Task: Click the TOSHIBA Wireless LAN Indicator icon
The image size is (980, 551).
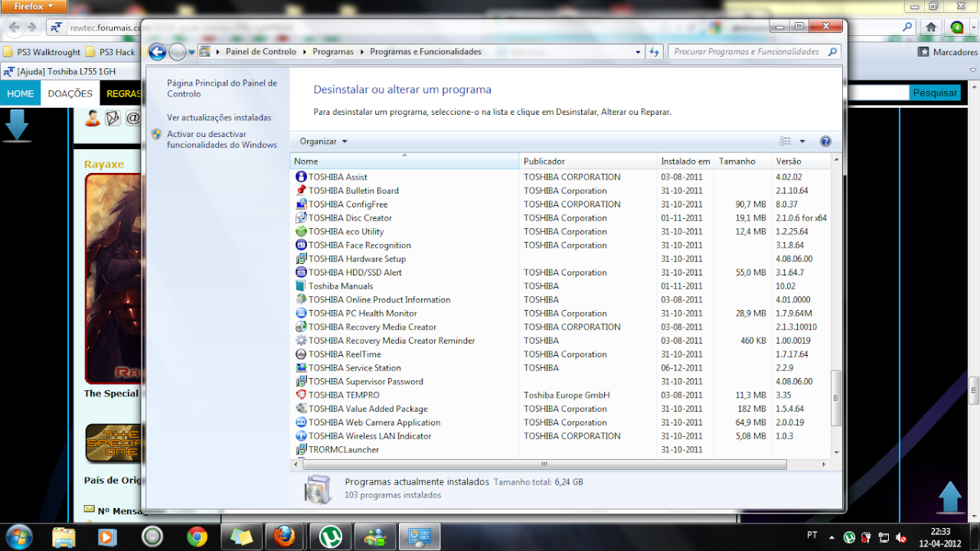Action: point(301,436)
